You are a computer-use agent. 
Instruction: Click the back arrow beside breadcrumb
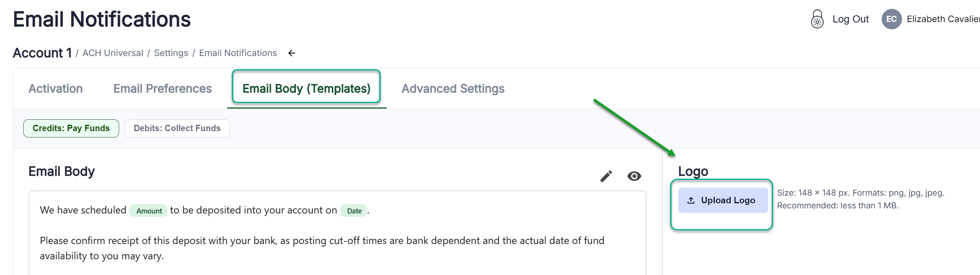point(292,53)
